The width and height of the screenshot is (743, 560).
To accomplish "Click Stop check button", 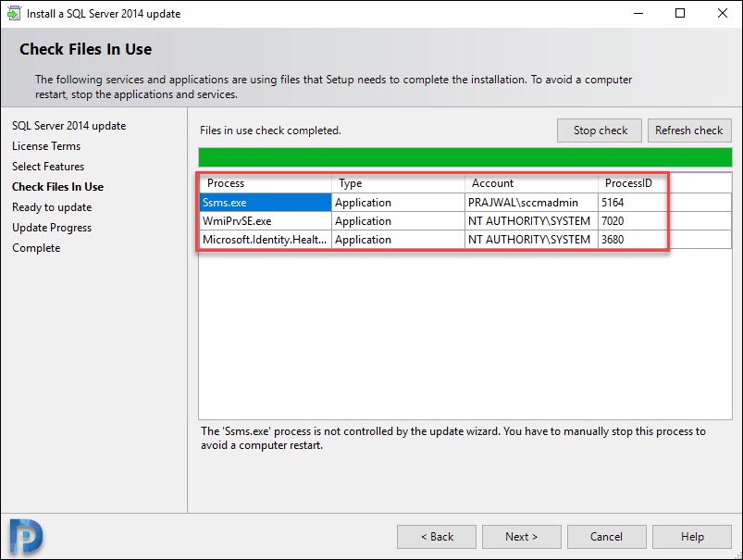I will [600, 131].
